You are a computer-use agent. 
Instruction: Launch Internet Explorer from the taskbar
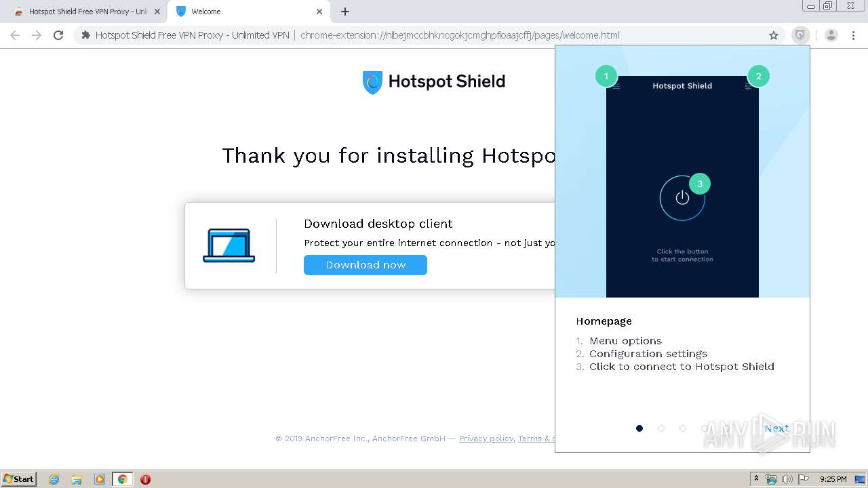tap(54, 479)
